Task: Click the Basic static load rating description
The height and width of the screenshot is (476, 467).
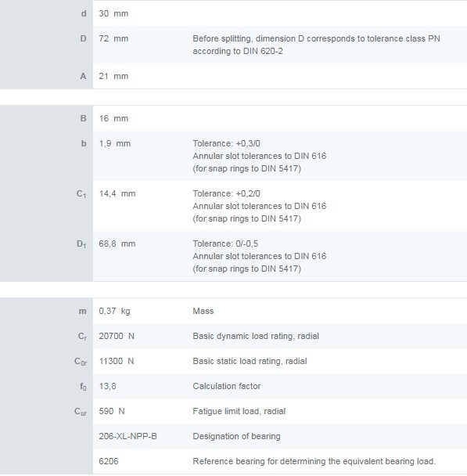Action: click(x=250, y=361)
